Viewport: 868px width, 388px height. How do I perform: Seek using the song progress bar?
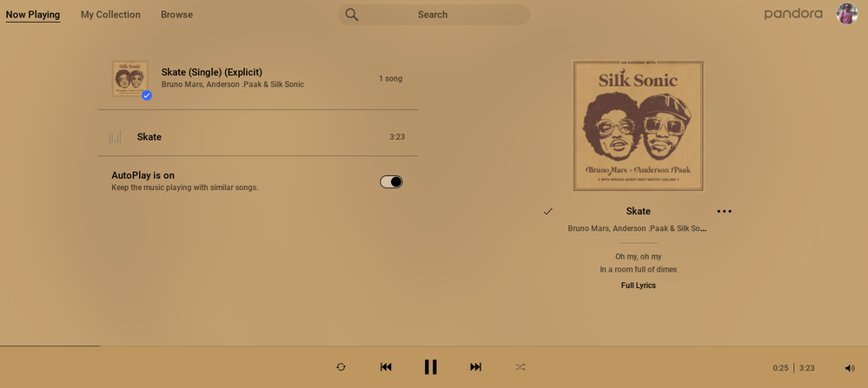click(x=434, y=346)
